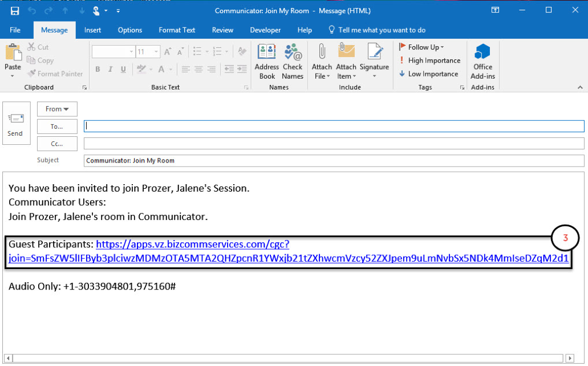Open the Address Book

click(267, 62)
